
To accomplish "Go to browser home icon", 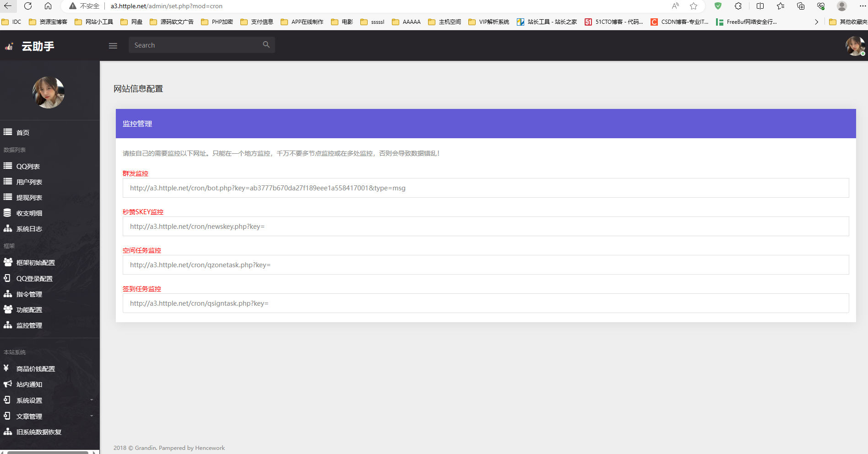I will [x=48, y=6].
